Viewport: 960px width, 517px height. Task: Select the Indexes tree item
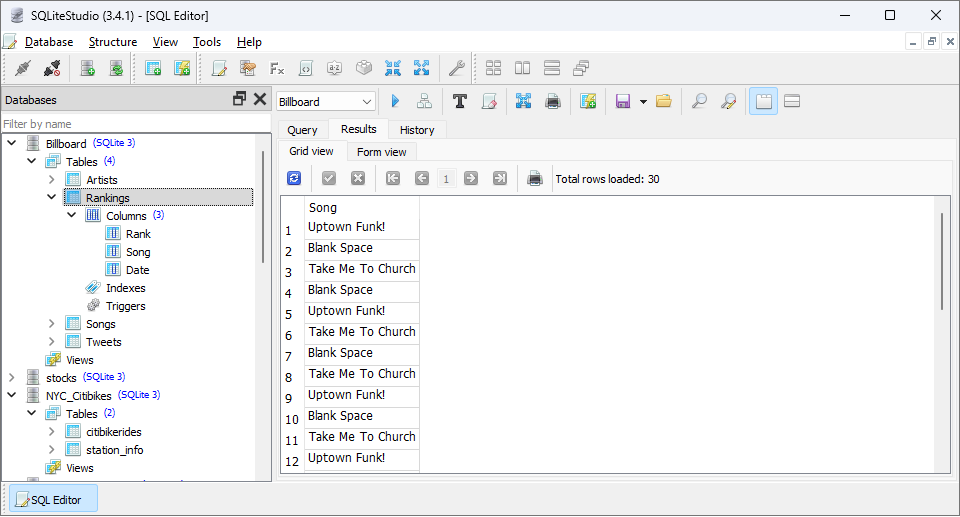click(x=126, y=287)
